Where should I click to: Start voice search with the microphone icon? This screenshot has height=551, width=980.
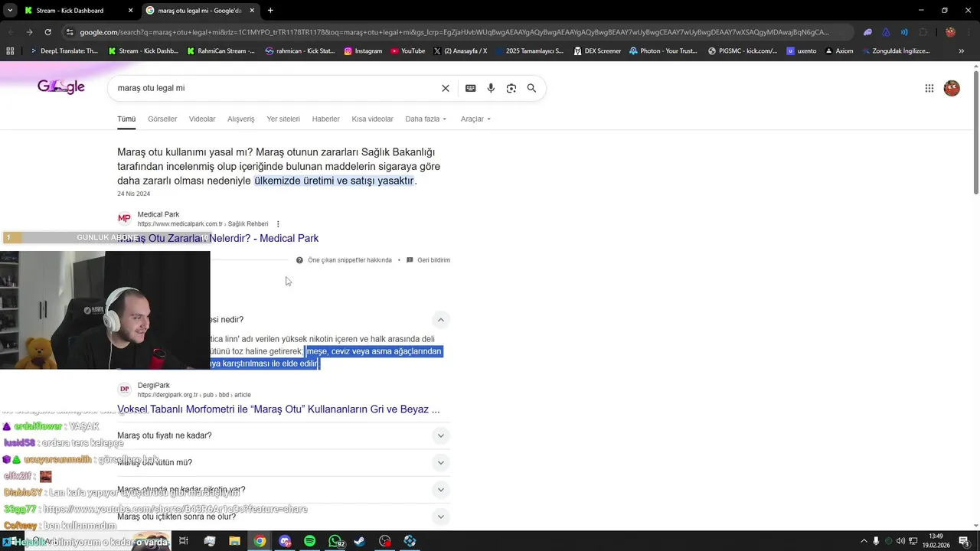click(491, 88)
